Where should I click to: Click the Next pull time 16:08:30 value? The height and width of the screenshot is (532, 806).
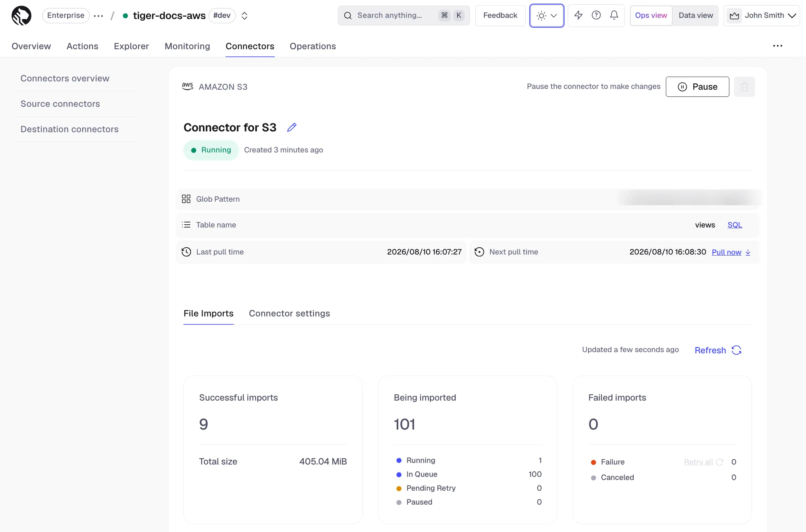(x=668, y=252)
